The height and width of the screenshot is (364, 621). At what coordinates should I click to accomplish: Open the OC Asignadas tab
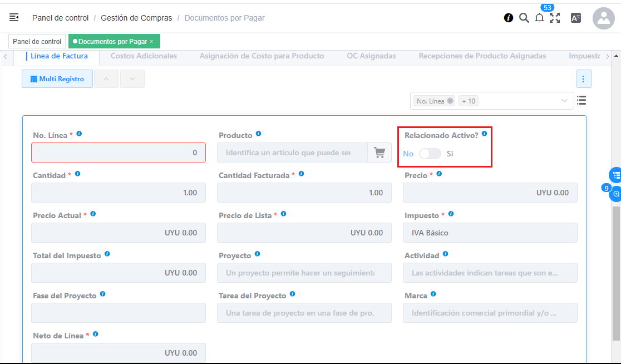pyautogui.click(x=371, y=56)
